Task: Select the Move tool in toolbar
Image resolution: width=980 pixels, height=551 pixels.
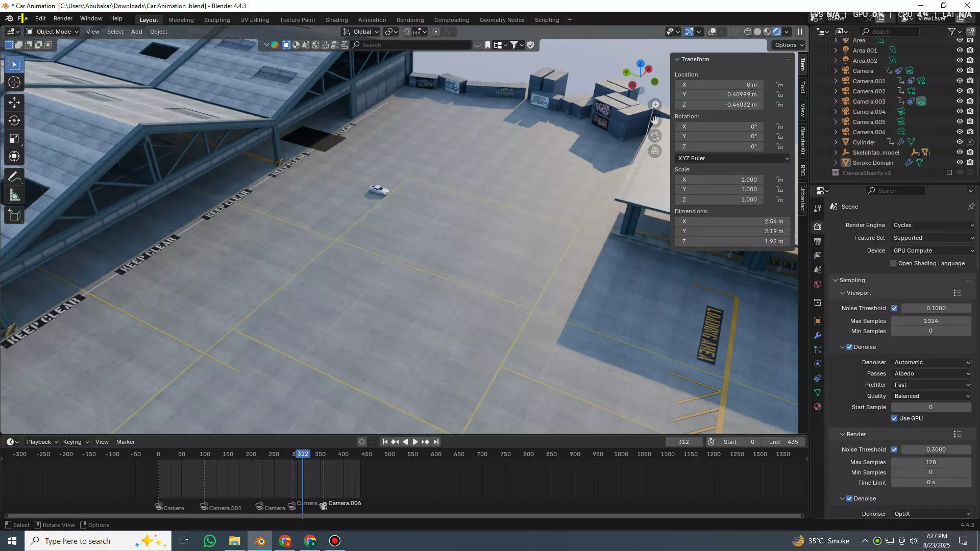Action: tap(14, 103)
